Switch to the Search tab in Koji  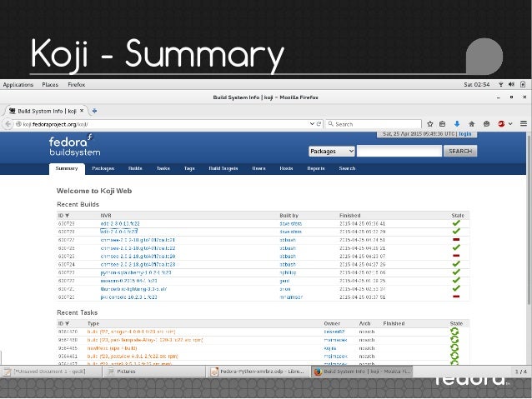(x=347, y=168)
